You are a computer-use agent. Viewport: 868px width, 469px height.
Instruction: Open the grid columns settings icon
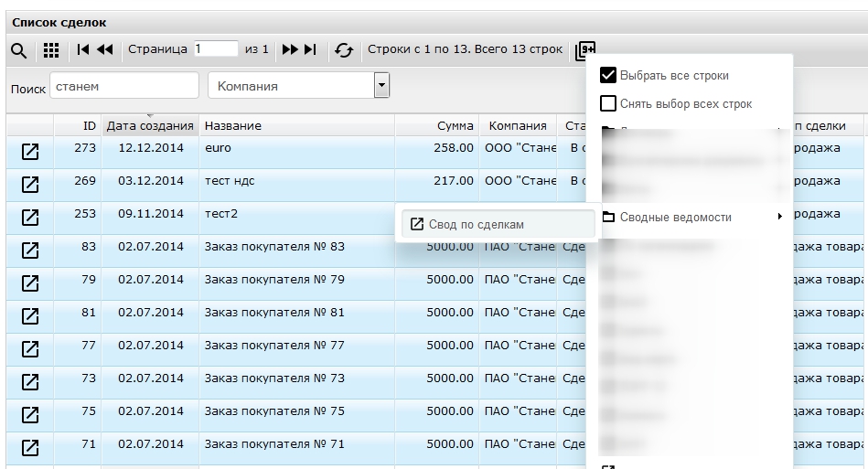tap(51, 50)
